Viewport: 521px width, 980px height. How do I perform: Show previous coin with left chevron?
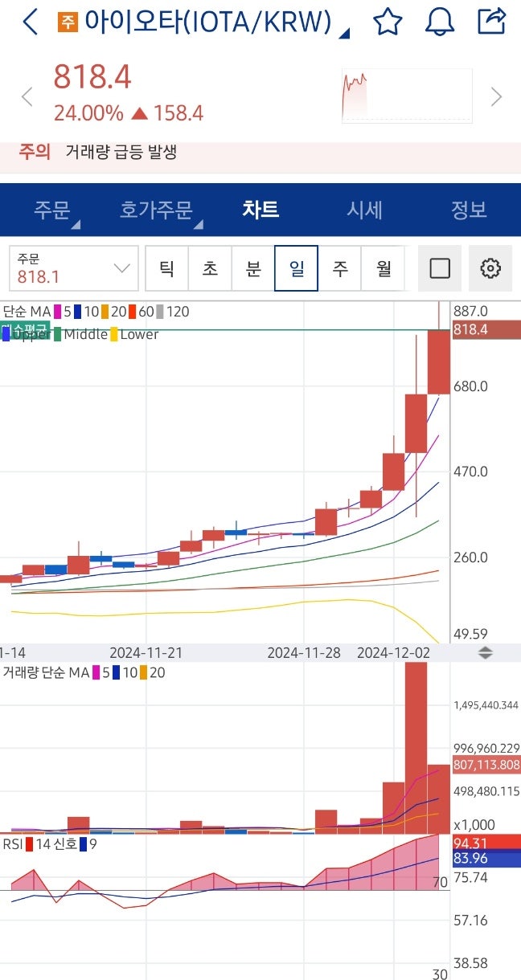(x=27, y=97)
